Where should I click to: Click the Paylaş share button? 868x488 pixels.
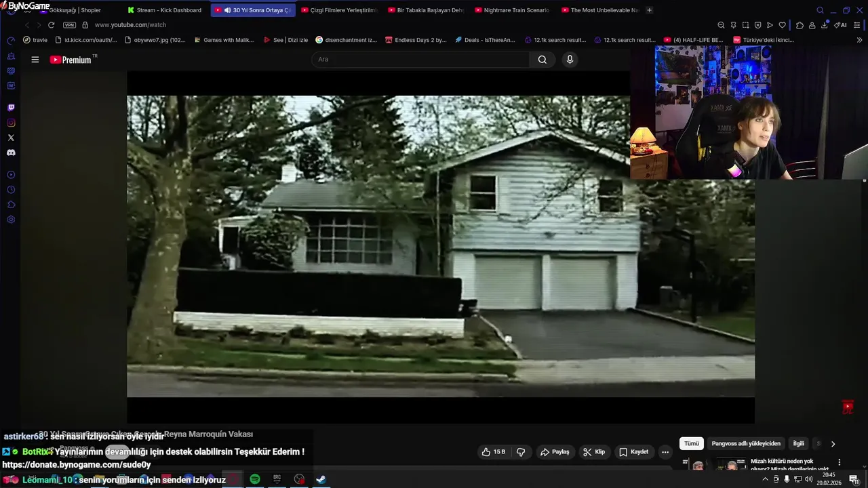coord(554,452)
